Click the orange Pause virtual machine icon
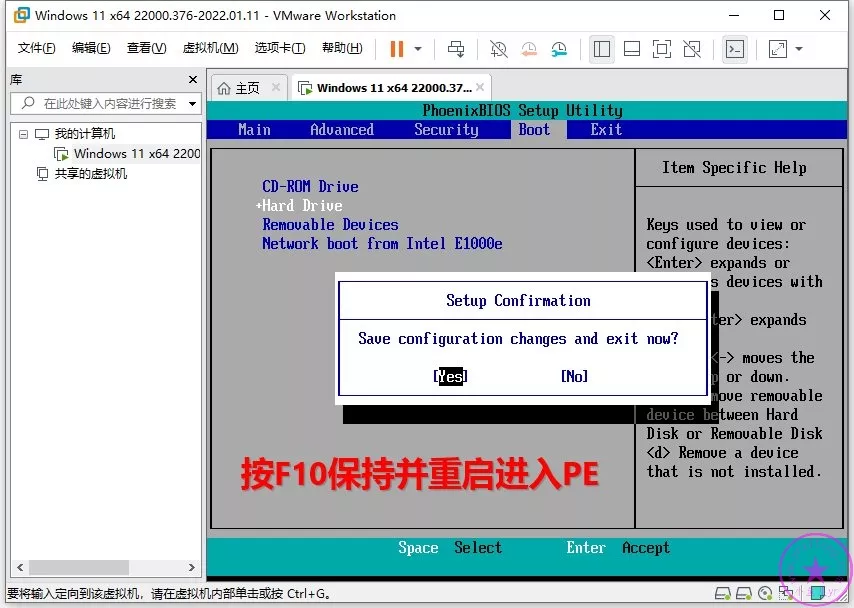Screen dimensions: 854x608 (397, 49)
